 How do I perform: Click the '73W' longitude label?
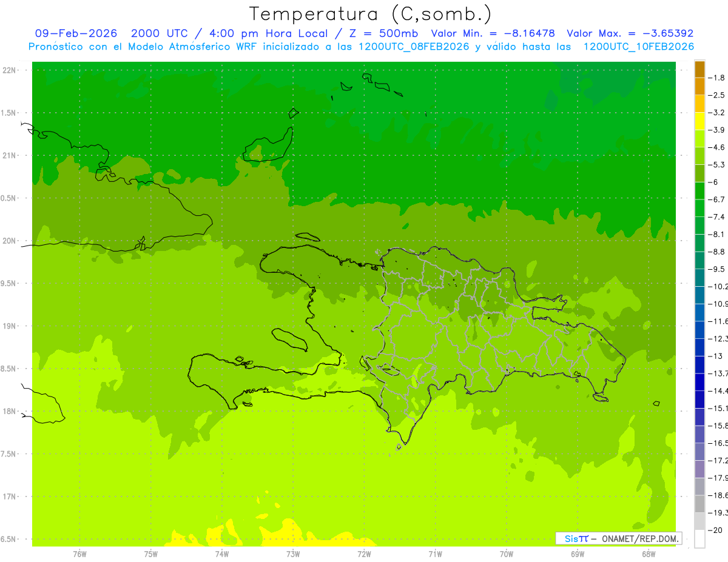point(293,554)
